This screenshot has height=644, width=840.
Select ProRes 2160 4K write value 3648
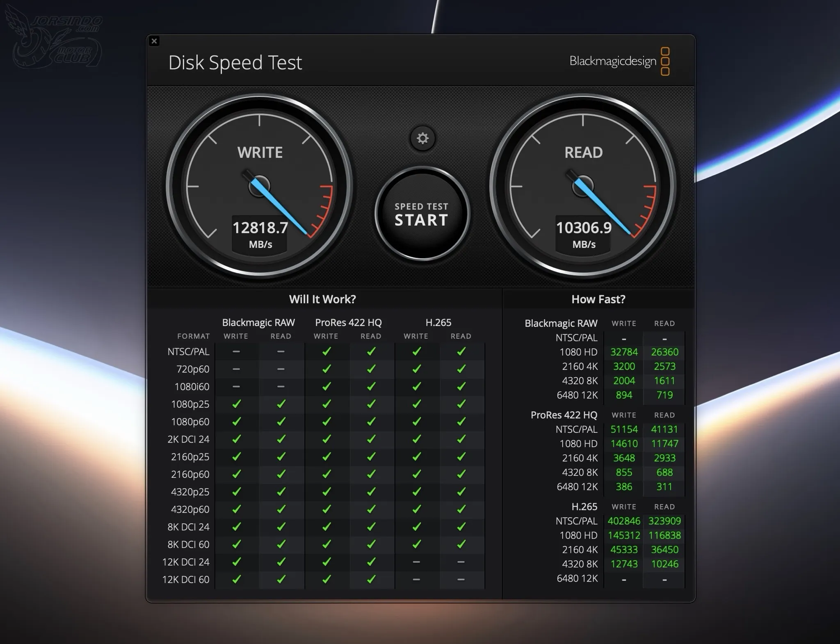pyautogui.click(x=624, y=458)
